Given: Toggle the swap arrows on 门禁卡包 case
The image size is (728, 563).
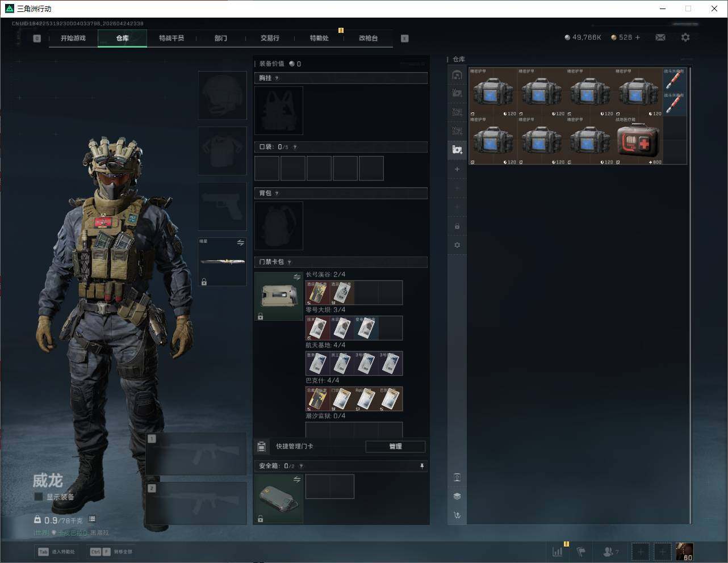Looking at the screenshot, I should pyautogui.click(x=296, y=277).
